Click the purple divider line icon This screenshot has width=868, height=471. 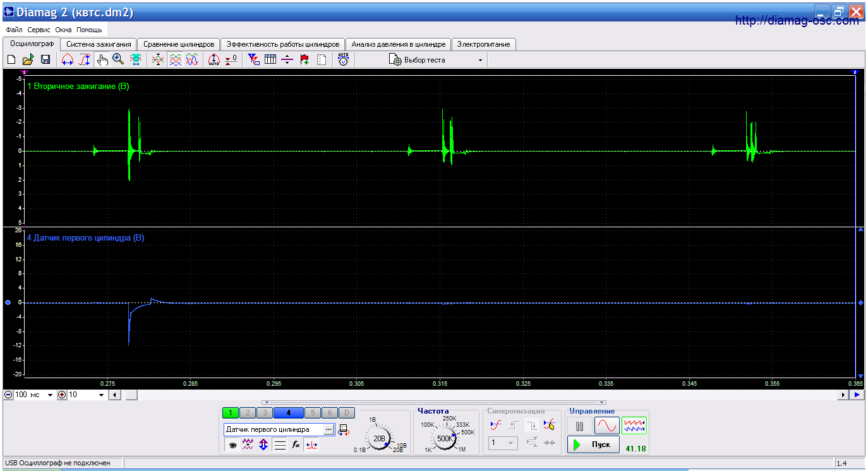click(287, 60)
